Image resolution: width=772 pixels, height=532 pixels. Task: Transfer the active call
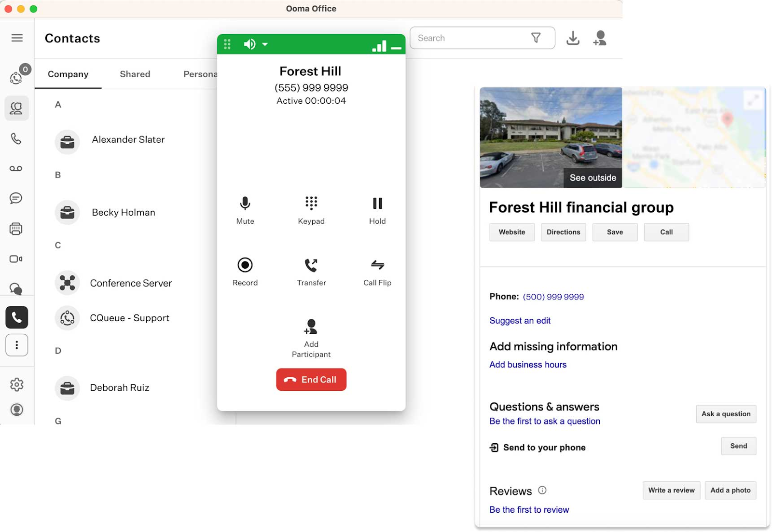click(311, 272)
